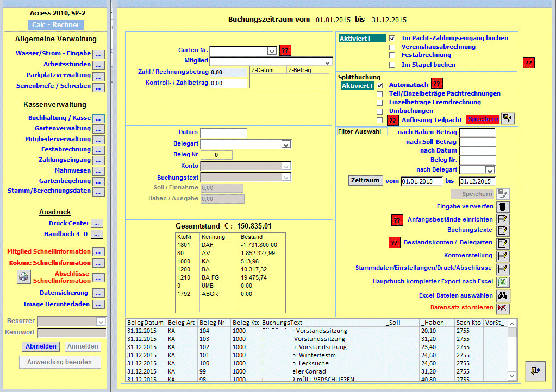Click the red Speichern button for Teilpacht

pos(483,119)
